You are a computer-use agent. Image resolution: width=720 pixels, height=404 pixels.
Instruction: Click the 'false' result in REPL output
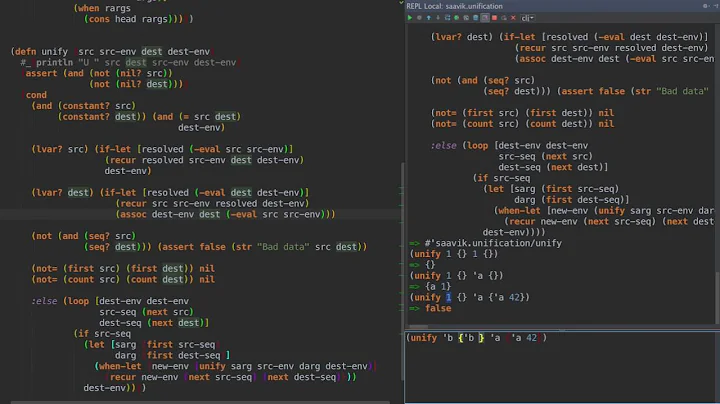coord(438,309)
